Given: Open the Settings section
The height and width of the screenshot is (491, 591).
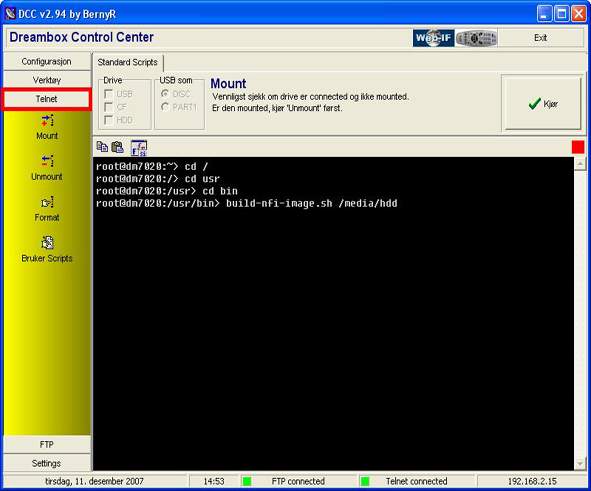Looking at the screenshot, I should 47,463.
